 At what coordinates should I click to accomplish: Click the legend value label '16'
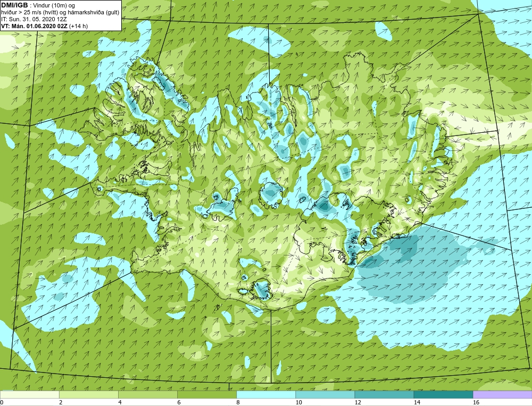tap(476, 402)
